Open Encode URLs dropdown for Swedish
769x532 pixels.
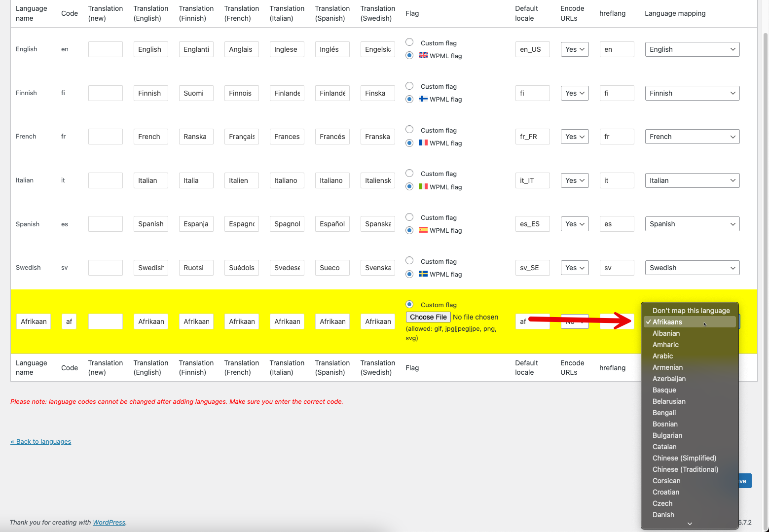click(575, 268)
